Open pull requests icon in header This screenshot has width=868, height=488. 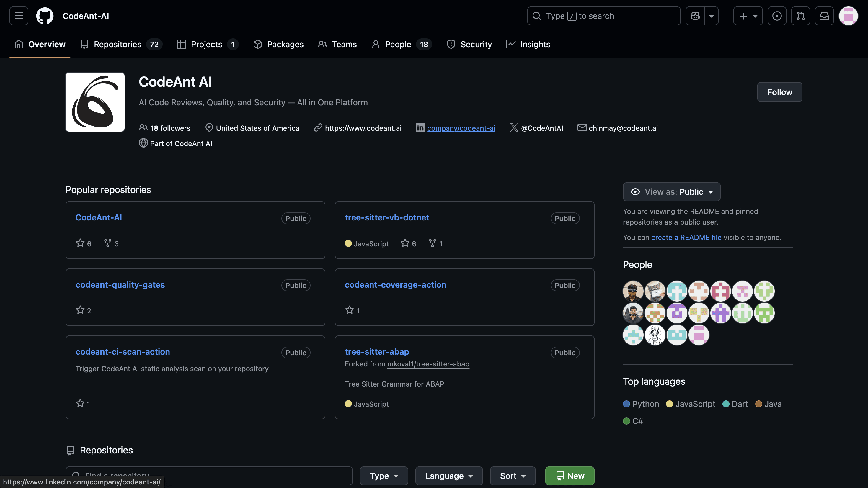[x=801, y=16]
